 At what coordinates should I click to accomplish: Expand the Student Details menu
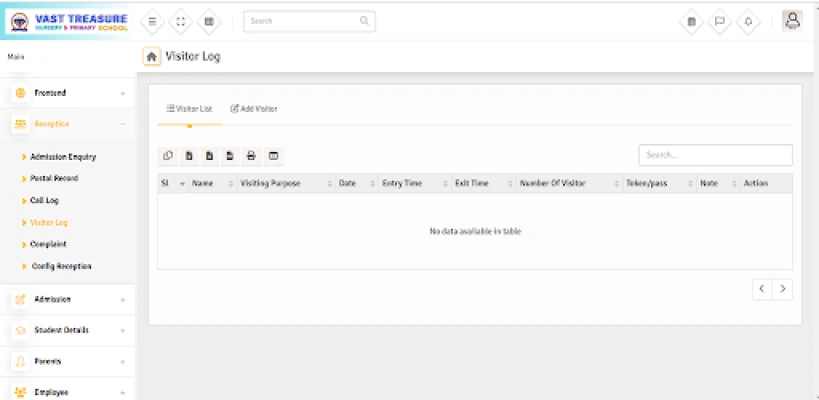pos(66,330)
